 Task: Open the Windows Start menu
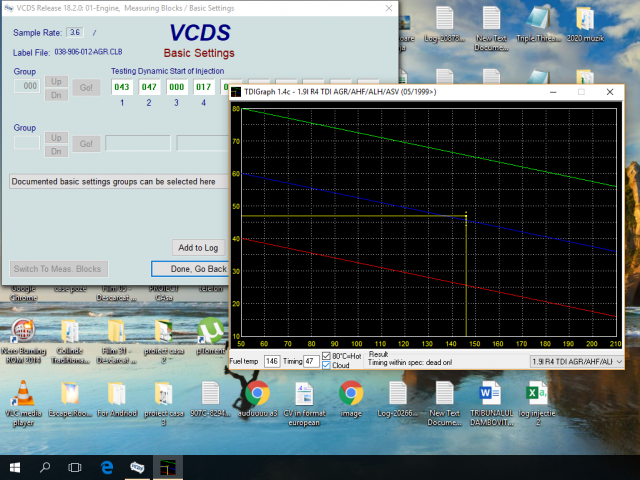(x=14, y=467)
